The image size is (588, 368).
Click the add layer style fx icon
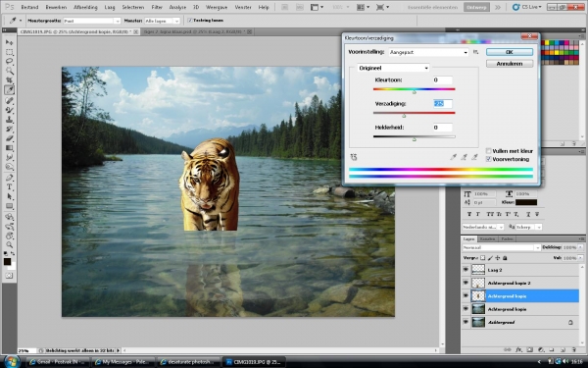518,349
